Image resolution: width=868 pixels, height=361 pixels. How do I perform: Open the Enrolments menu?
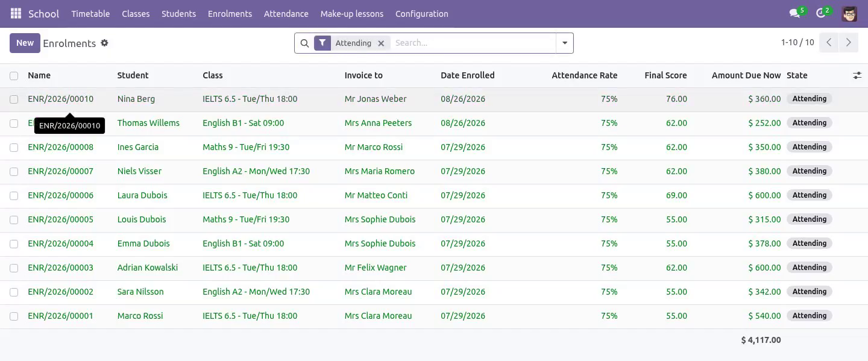pyautogui.click(x=230, y=13)
